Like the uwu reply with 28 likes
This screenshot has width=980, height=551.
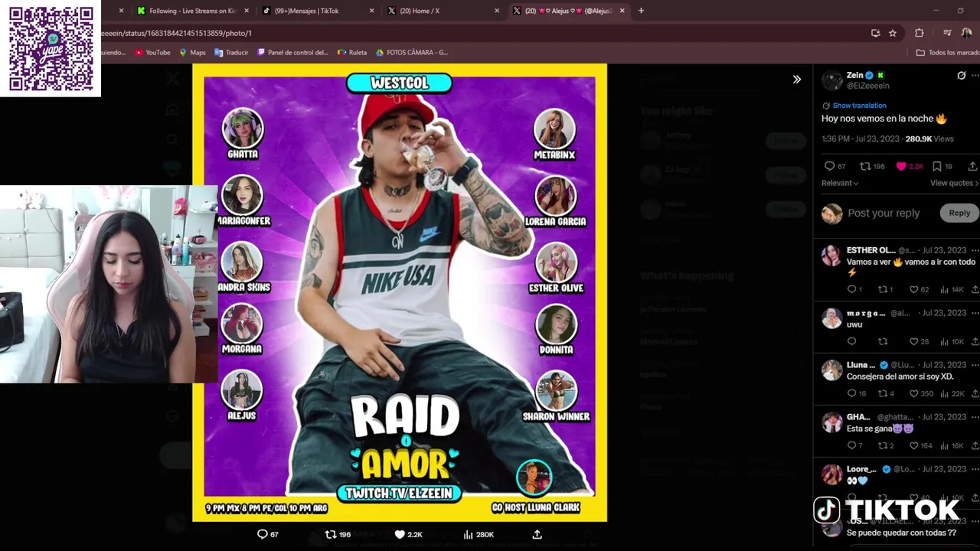click(913, 341)
